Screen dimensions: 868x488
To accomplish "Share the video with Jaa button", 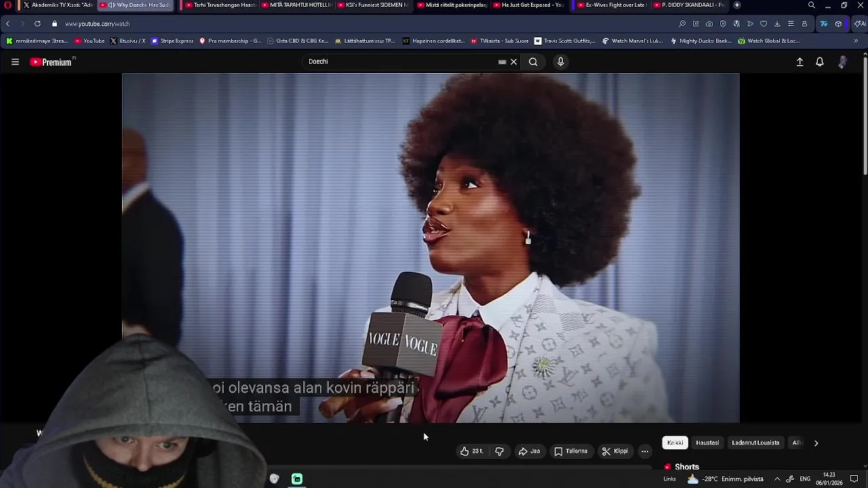I will click(529, 451).
